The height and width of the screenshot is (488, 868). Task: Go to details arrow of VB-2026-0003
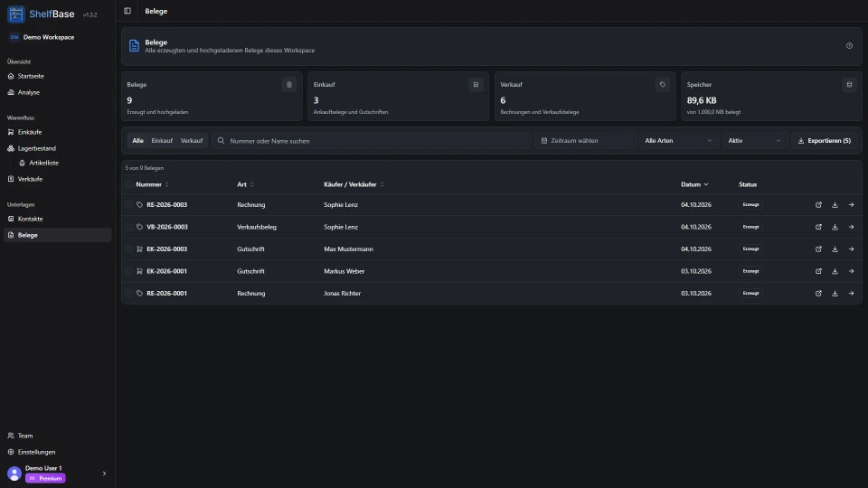852,227
